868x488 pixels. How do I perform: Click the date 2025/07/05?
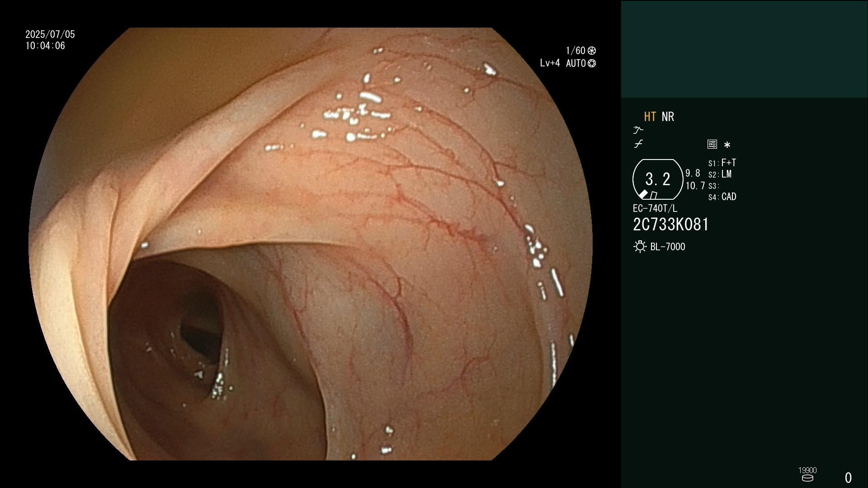50,34
